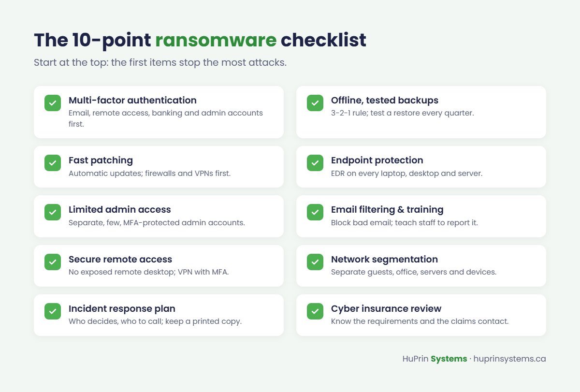Toggle the Limited admin access checkbox
This screenshot has width=580, height=392.
click(x=53, y=212)
